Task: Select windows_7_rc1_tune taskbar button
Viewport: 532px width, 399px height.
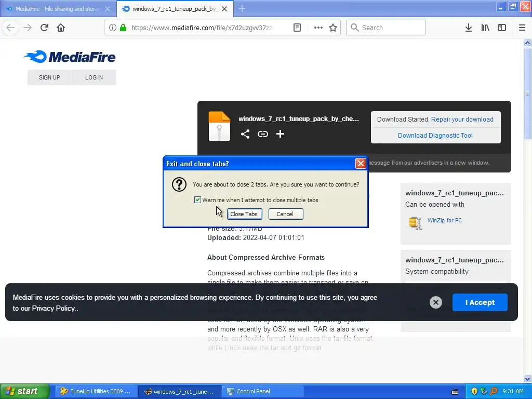Action: tap(180, 391)
